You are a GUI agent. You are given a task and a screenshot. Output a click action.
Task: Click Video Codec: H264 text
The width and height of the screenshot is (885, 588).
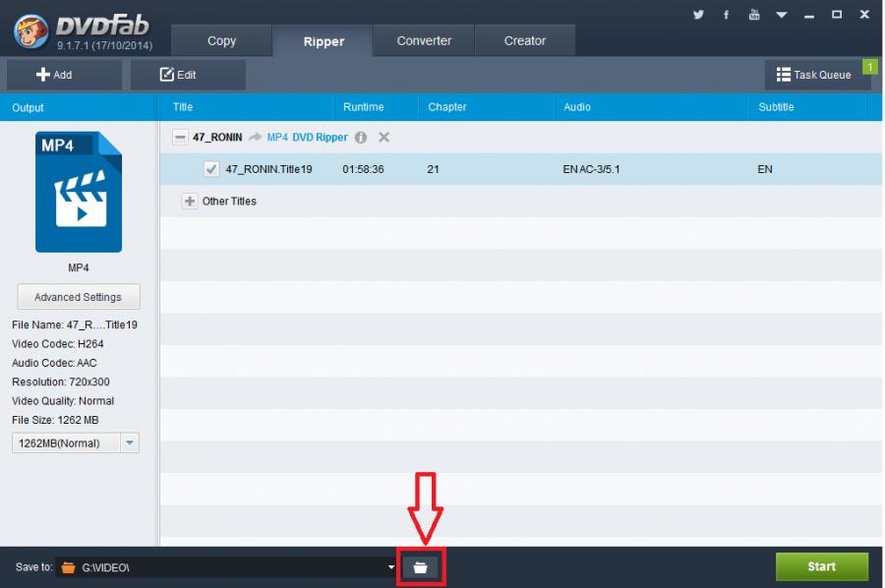pos(58,344)
